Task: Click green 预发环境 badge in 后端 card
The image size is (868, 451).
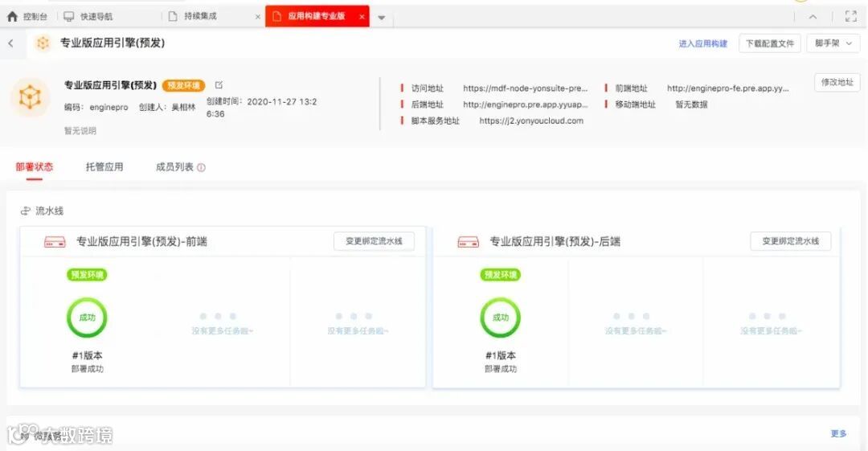Action: click(x=501, y=274)
